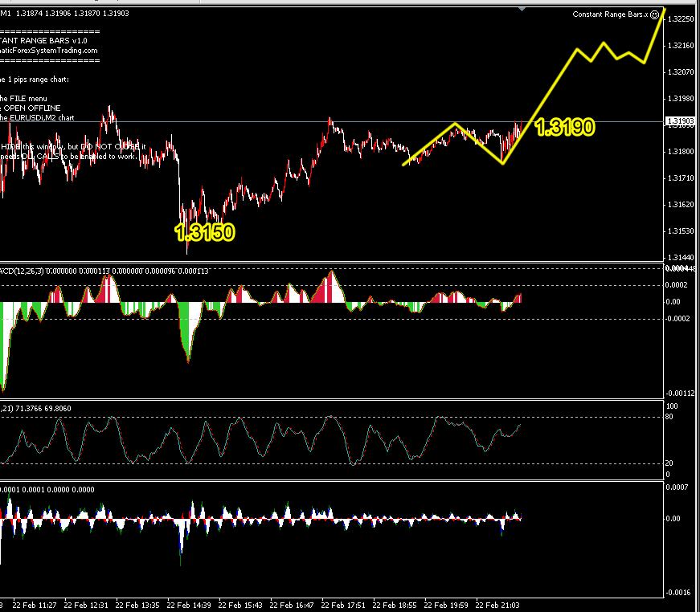The height and width of the screenshot is (612, 700).
Task: Click the stochastic scale value 20
Action: (x=669, y=463)
